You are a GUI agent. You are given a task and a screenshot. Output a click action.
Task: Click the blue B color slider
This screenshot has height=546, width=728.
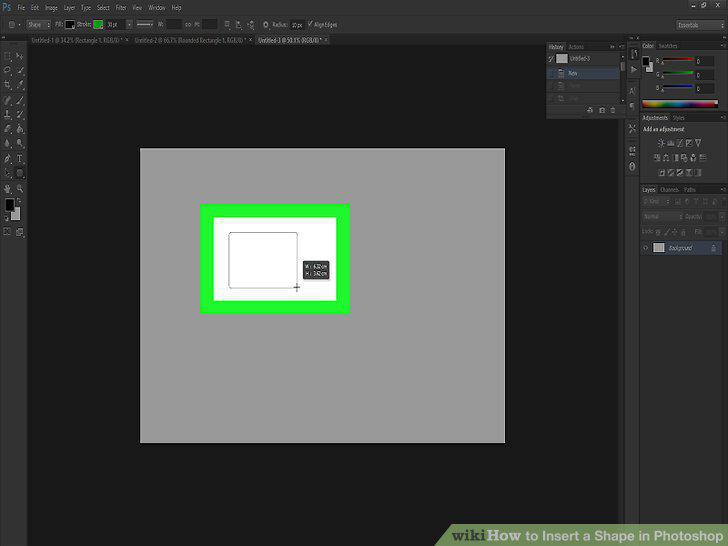pos(678,88)
